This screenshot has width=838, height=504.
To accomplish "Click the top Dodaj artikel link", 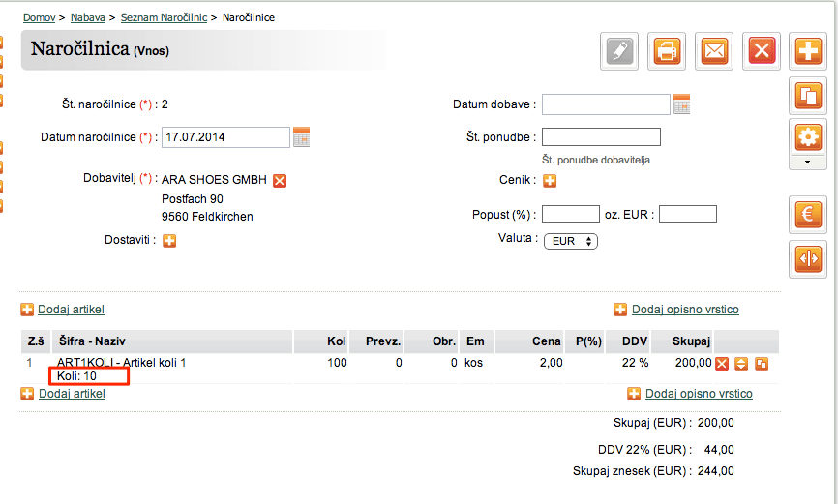I will tap(71, 310).
